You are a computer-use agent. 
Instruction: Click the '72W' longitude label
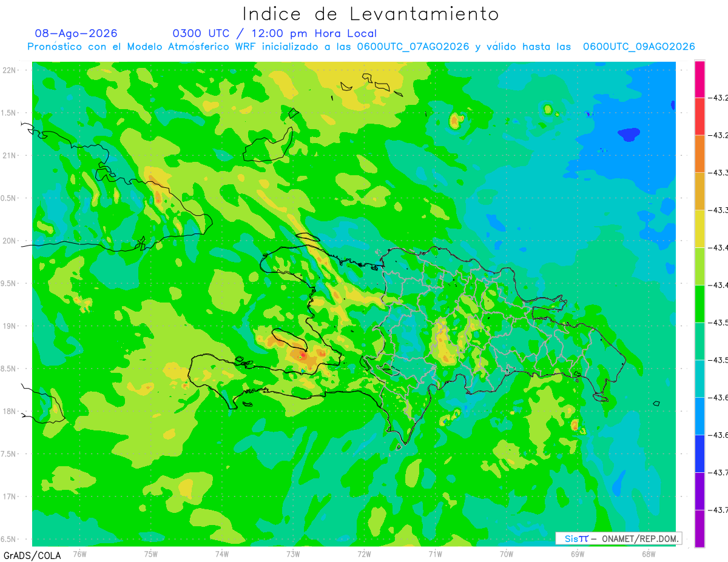point(364,554)
